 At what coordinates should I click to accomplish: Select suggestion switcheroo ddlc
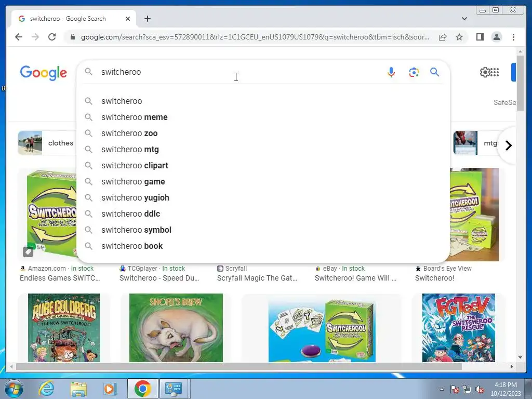point(263,214)
